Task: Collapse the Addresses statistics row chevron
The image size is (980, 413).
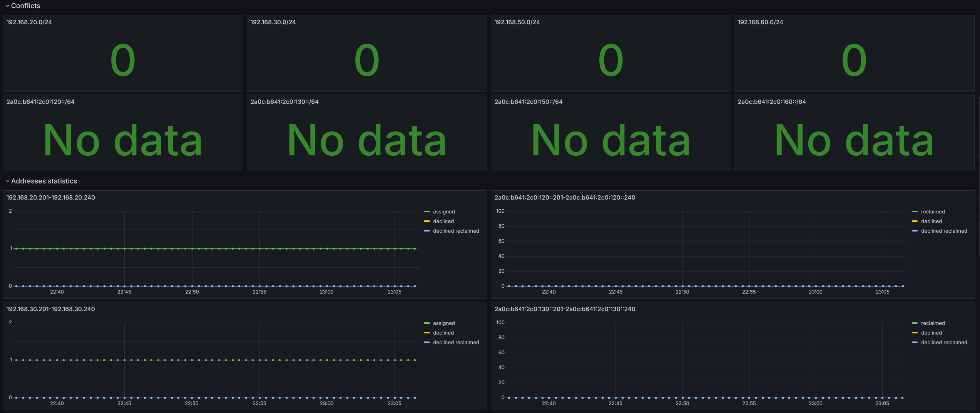Action: point(7,181)
